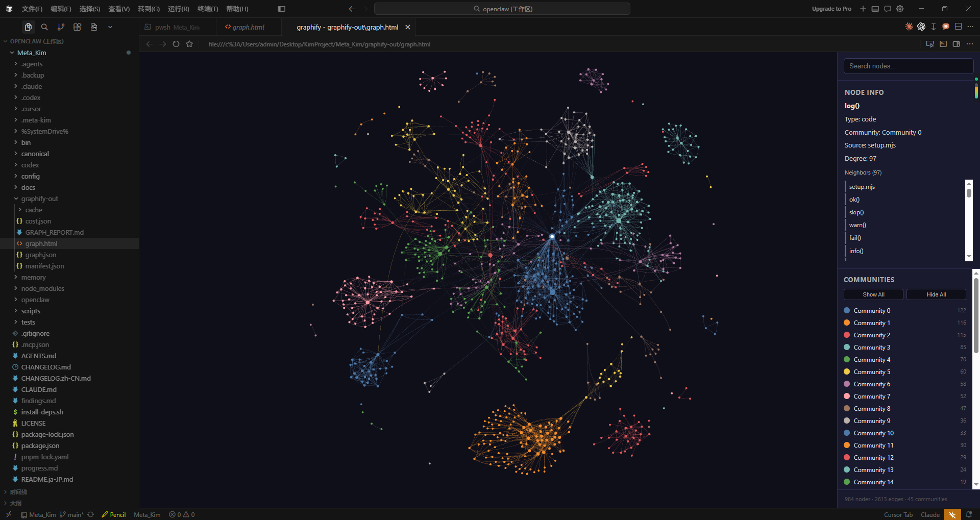
Task: Open the sidebar views overflow chevron
Action: pyautogui.click(x=110, y=27)
